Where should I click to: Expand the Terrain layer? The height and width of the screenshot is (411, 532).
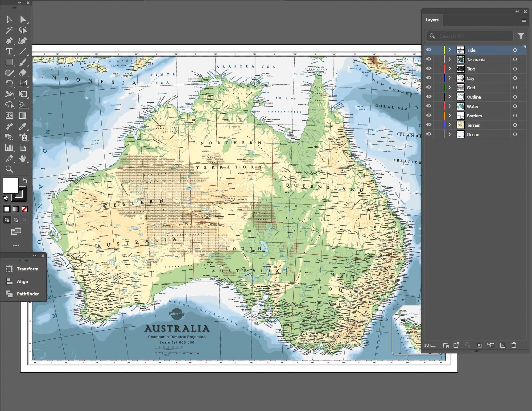(x=450, y=125)
